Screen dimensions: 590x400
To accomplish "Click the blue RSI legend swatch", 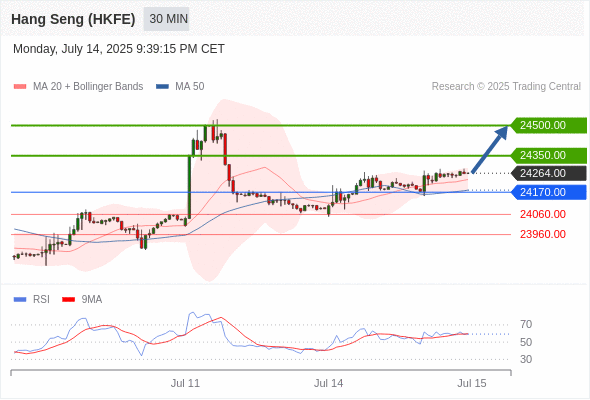I will (x=20, y=300).
